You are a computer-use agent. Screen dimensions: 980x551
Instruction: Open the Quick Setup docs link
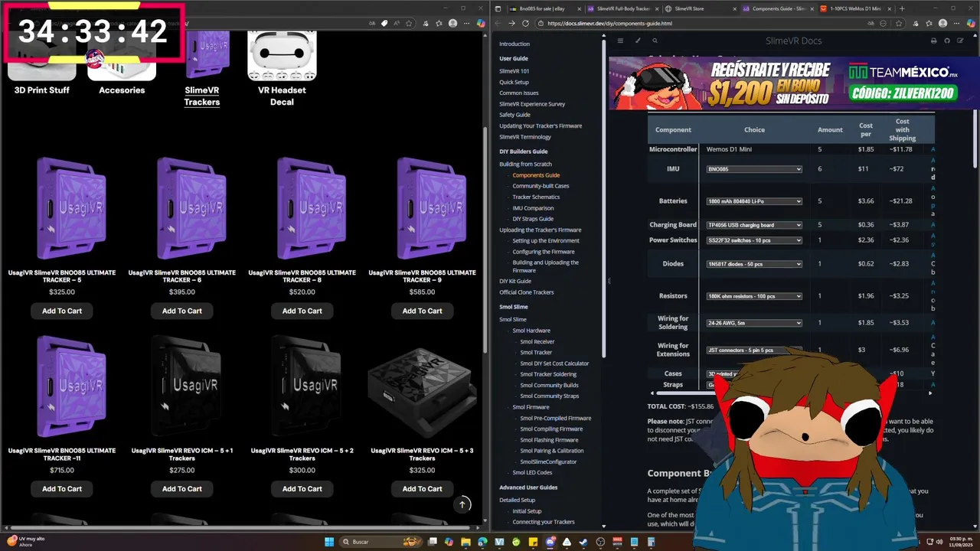(x=514, y=82)
